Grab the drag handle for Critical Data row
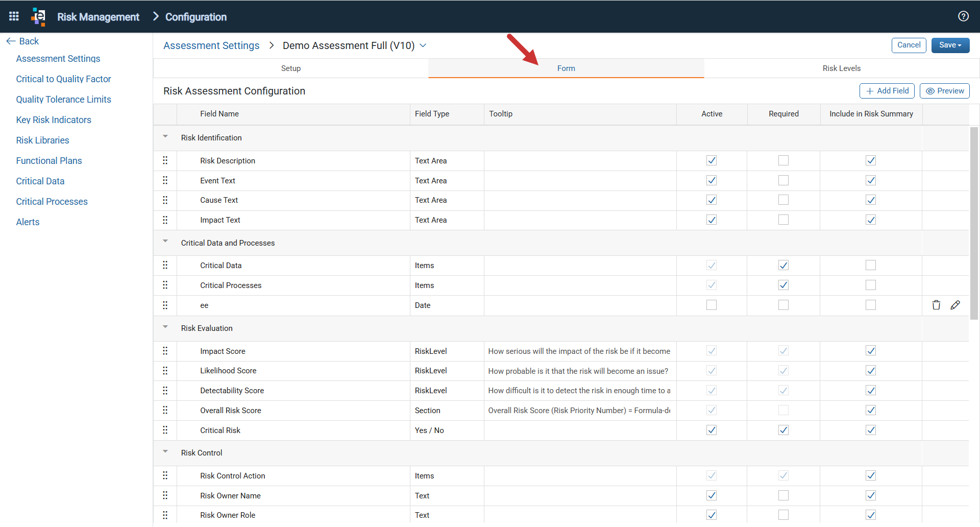The image size is (980, 527). coord(165,265)
